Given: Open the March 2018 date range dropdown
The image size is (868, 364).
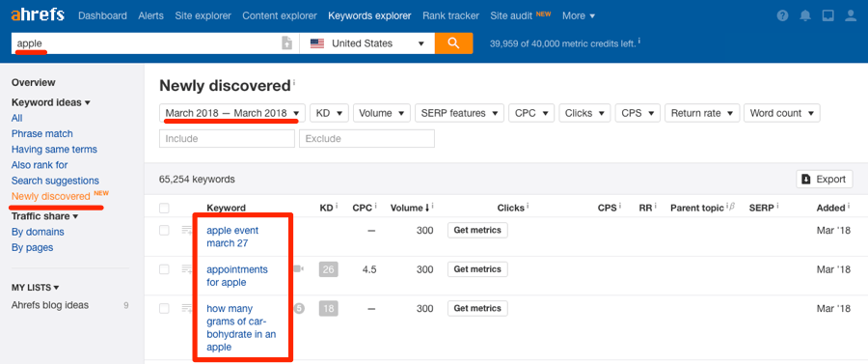Looking at the screenshot, I should pos(231,113).
